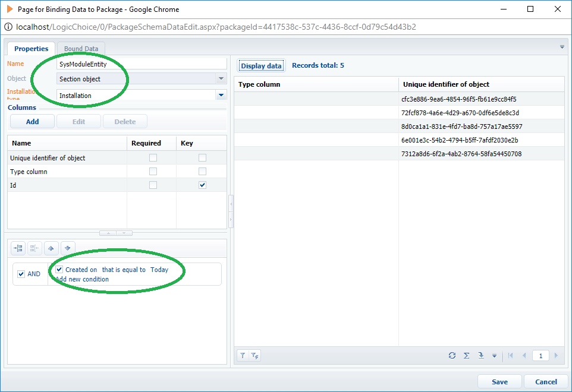Screen dimensions: 572x392
Task: Select the filter icon below the data grid
Action: click(x=242, y=355)
